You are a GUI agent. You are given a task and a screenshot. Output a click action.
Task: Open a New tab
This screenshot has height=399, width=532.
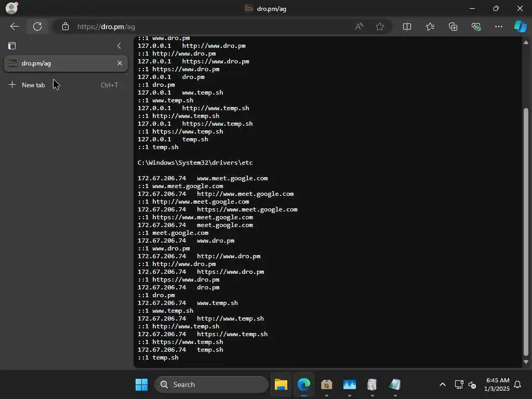[x=66, y=85]
